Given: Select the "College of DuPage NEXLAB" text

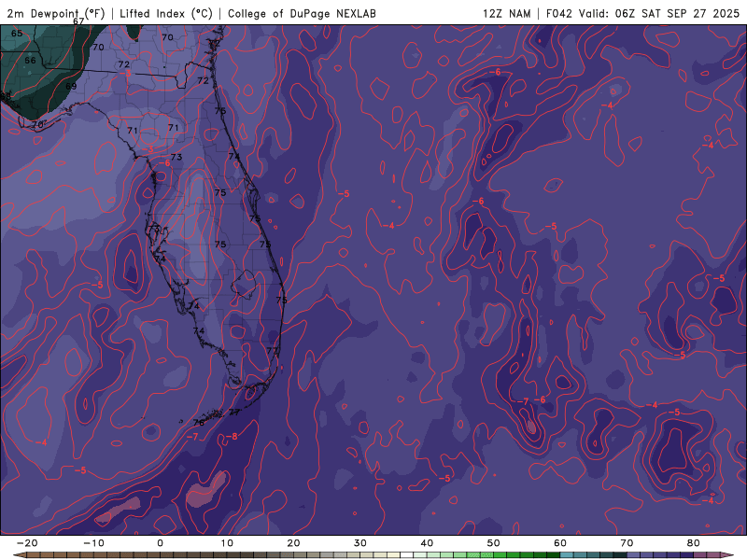Looking at the screenshot, I should point(302,13).
